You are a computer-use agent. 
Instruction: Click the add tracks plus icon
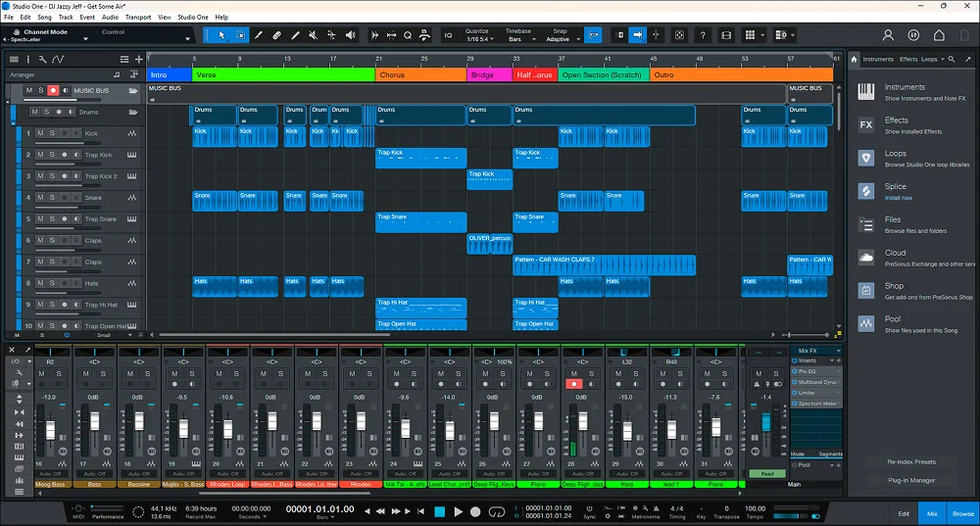click(139, 60)
